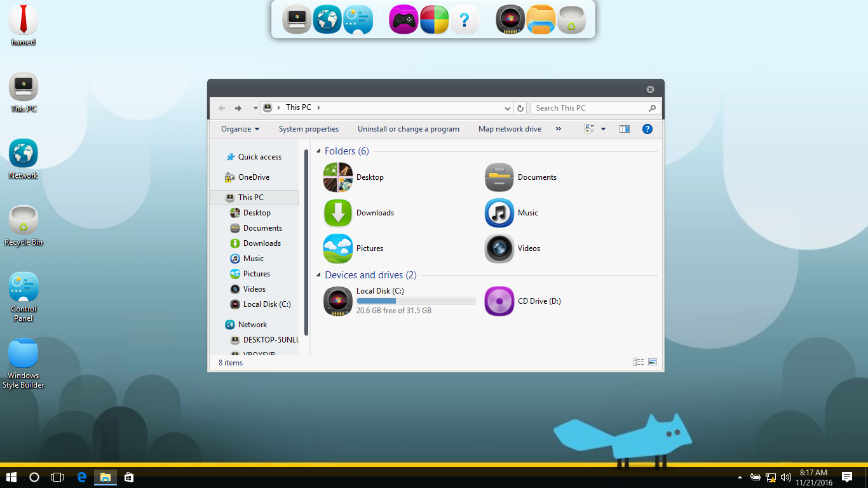Screen dimensions: 868x488
Task: Open the Downloads folder icon
Action: tap(337, 213)
